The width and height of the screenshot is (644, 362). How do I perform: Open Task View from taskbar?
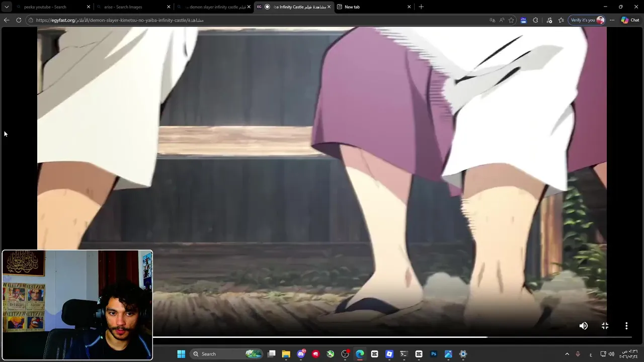coord(272,354)
